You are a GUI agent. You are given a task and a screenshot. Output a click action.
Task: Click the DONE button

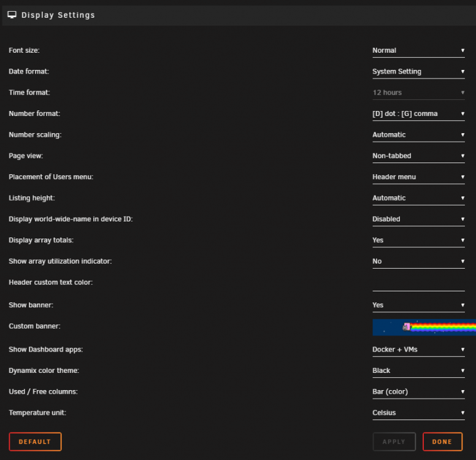click(442, 442)
